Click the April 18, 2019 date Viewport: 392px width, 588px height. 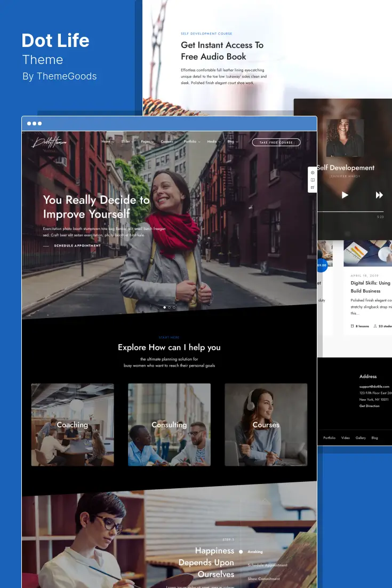(365, 276)
